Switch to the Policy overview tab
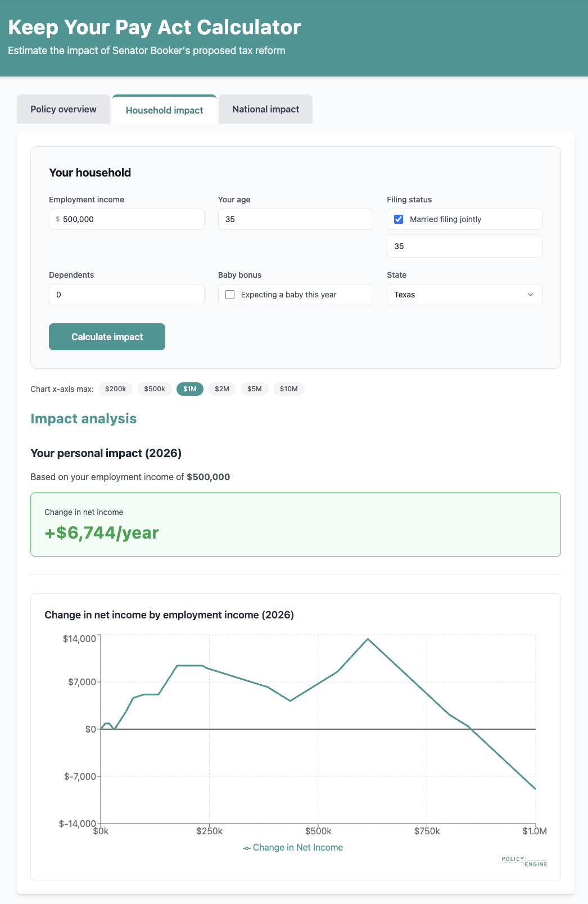 pos(64,109)
